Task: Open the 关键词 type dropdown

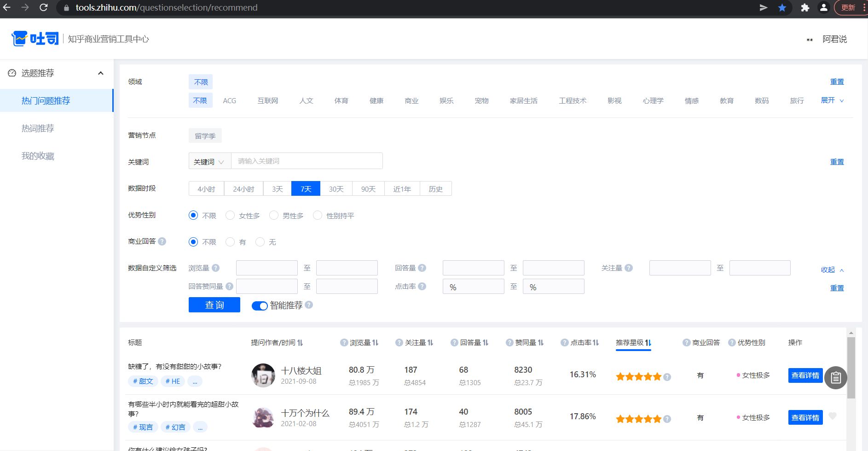Action: click(x=210, y=161)
